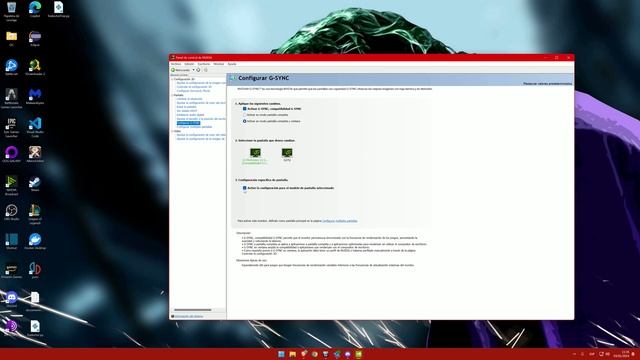Collapse the Configuración 3D tree node
640x360 pixels.
point(172,79)
